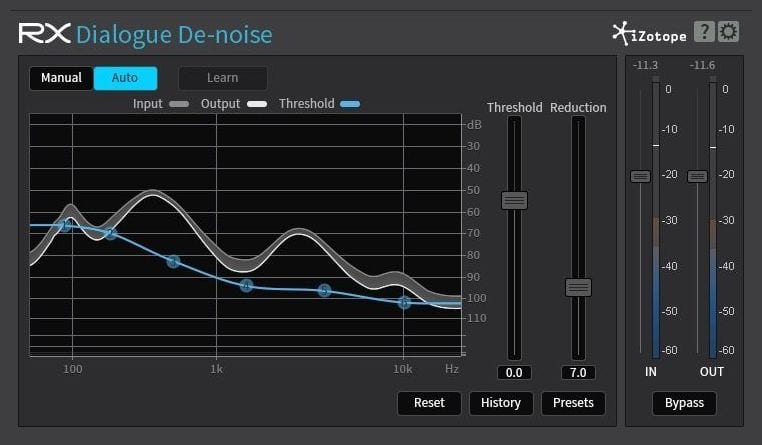Select threshold curve node 1
This screenshot has width=762, height=445.
(x=64, y=225)
